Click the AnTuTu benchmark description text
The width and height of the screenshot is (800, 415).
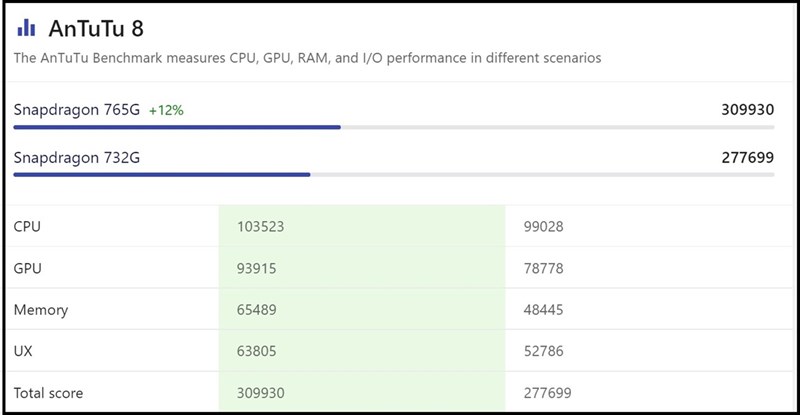[x=307, y=58]
